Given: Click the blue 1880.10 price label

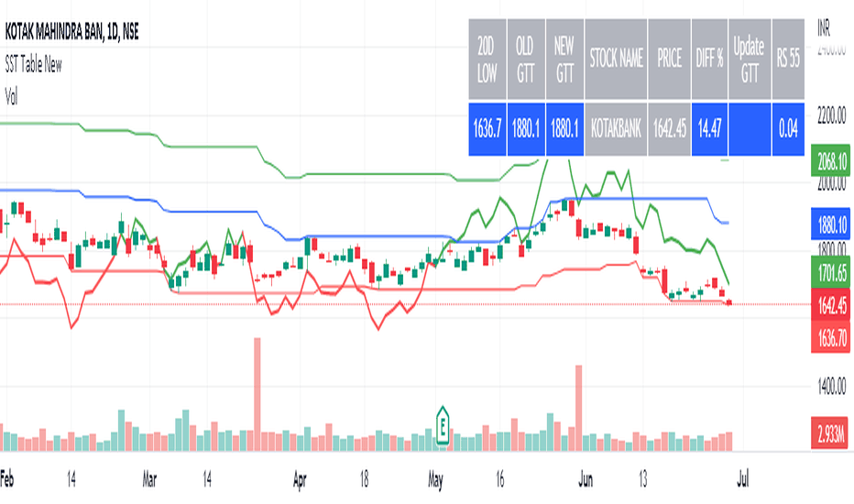Looking at the screenshot, I should [x=830, y=224].
